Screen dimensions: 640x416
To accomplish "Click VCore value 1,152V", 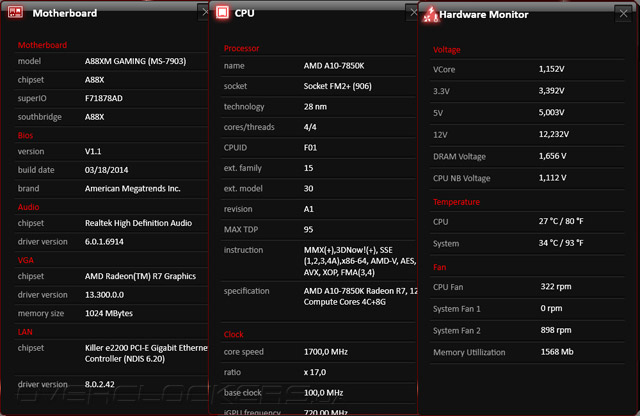I will pos(551,69).
